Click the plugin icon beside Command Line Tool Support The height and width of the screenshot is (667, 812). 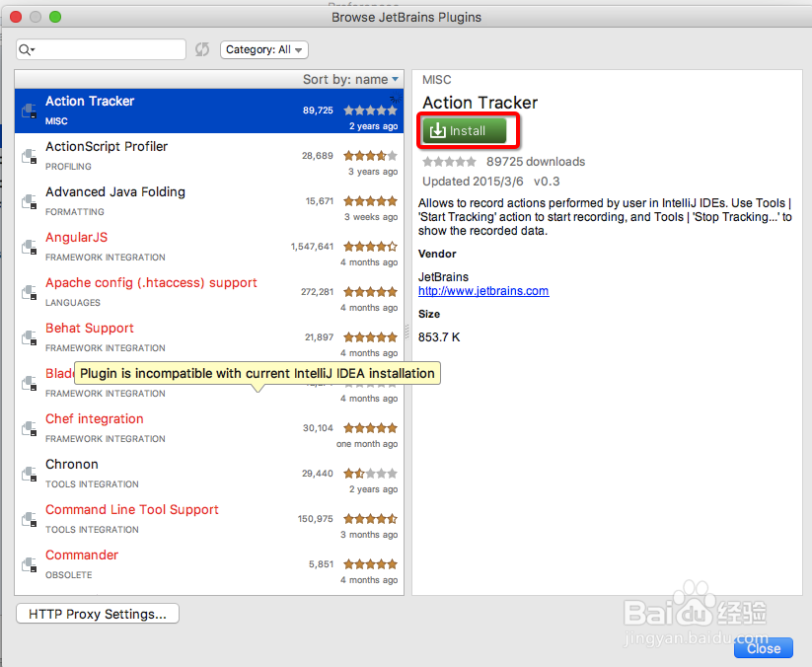point(30,519)
